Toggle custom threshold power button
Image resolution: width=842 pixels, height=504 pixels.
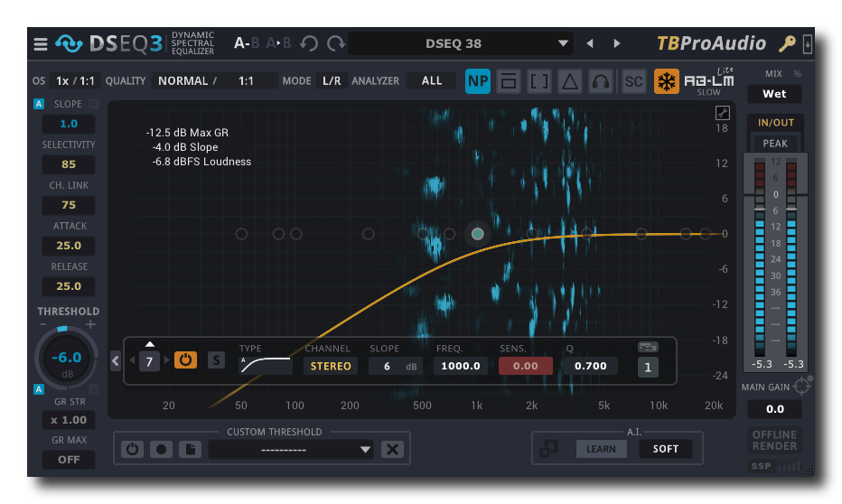coord(132,449)
